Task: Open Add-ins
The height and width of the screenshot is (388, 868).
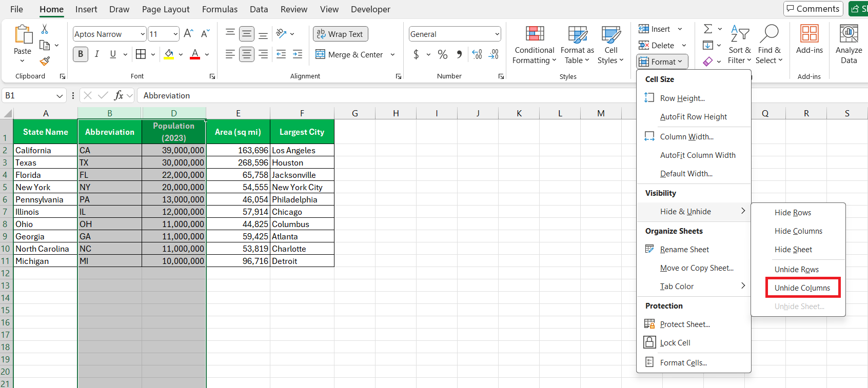Action: pyautogui.click(x=810, y=40)
